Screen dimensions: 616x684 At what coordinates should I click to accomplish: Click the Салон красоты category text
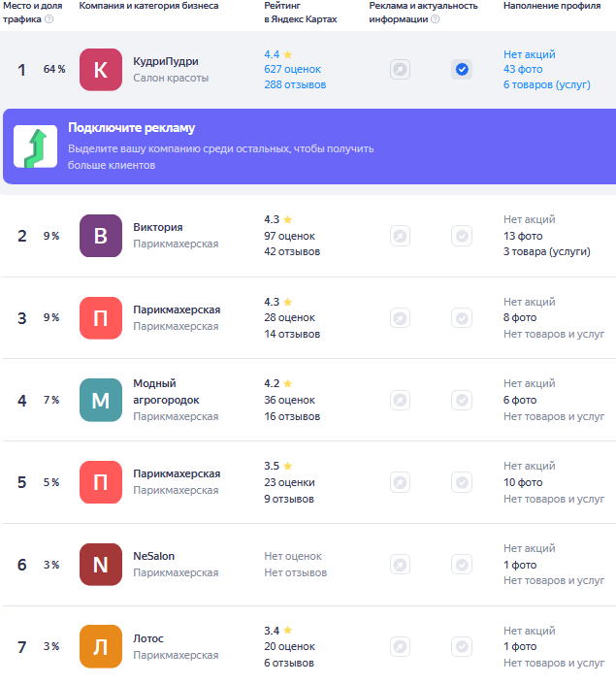point(171,78)
